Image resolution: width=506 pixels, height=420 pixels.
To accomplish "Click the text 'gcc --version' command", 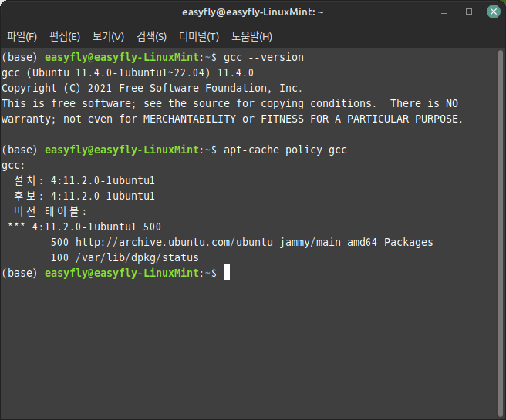I will [264, 57].
